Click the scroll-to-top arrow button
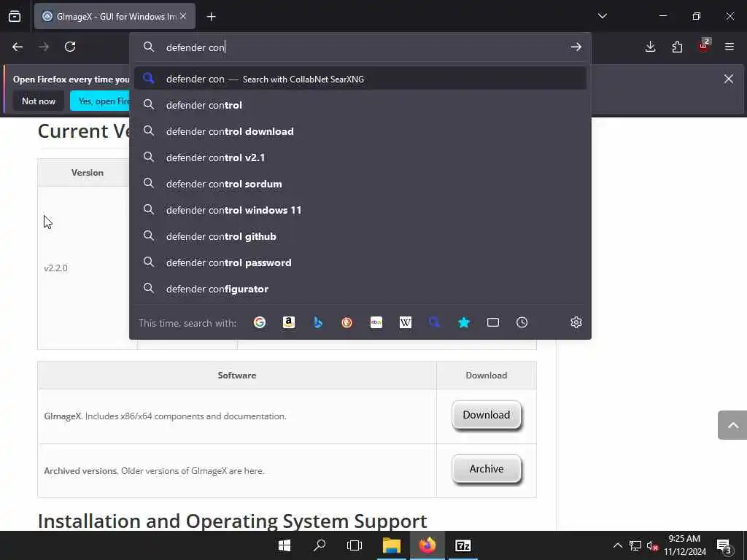This screenshot has width=747, height=560. pyautogui.click(x=732, y=425)
